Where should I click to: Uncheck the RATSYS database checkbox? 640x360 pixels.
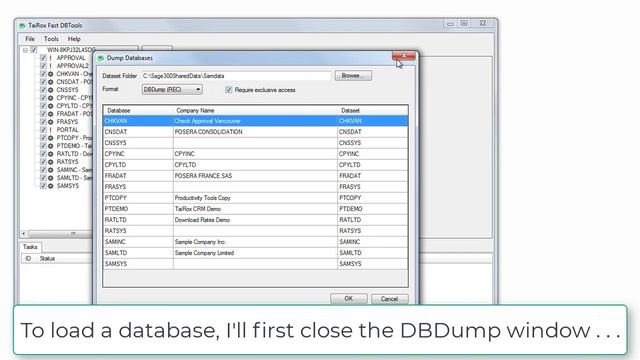tap(43, 162)
